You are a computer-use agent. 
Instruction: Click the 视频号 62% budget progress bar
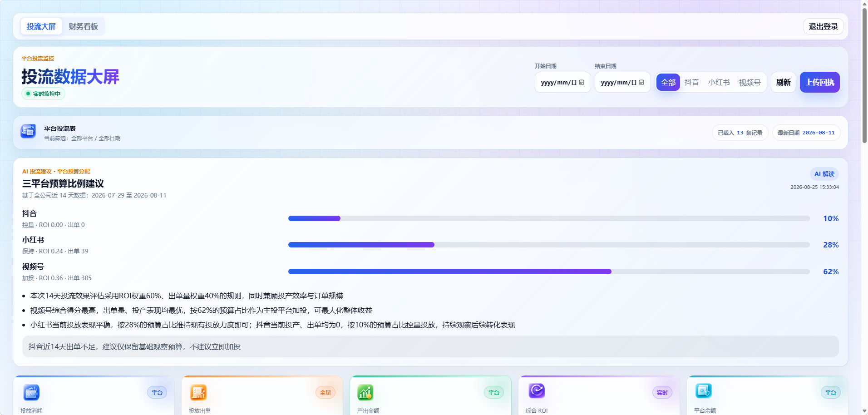(x=549, y=272)
